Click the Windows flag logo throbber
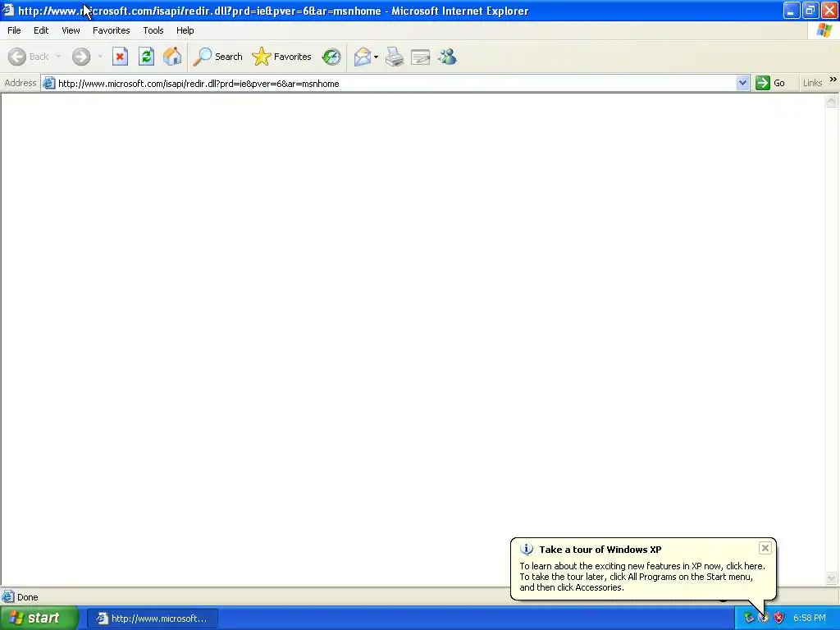 pos(824,30)
